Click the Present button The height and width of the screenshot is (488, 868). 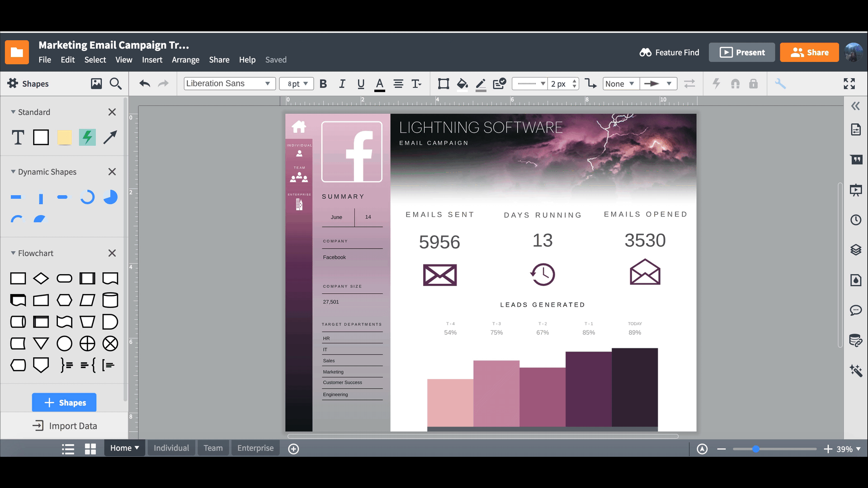[x=741, y=52]
